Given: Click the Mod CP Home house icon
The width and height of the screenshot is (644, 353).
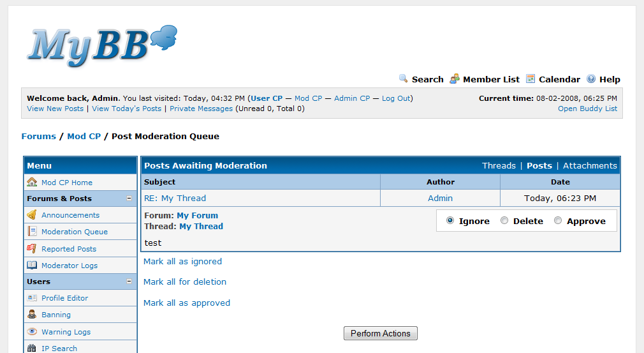Looking at the screenshot, I should coord(32,182).
